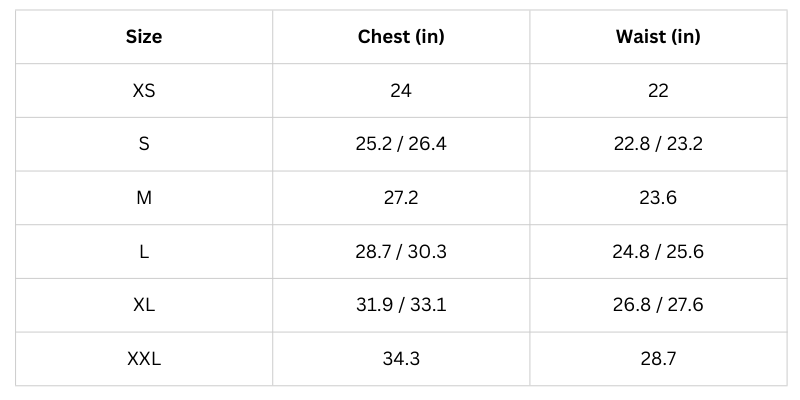The image size is (800, 400).
Task: Click the L size cell
Action: click(144, 251)
